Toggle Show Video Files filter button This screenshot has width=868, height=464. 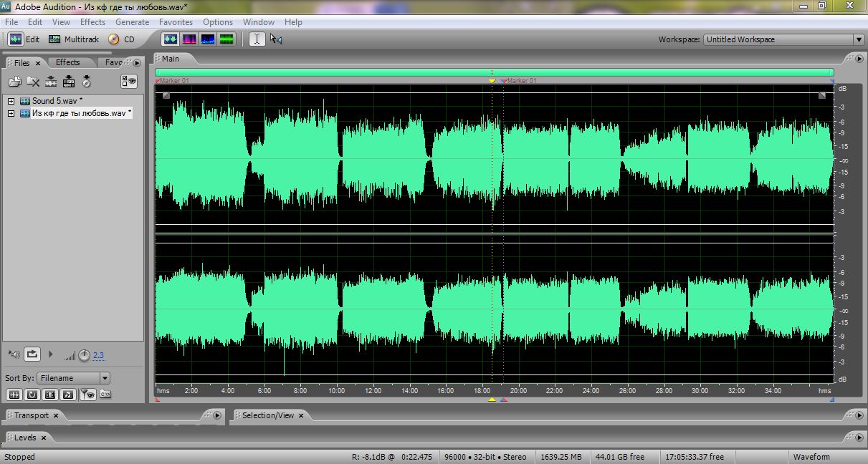pos(50,394)
